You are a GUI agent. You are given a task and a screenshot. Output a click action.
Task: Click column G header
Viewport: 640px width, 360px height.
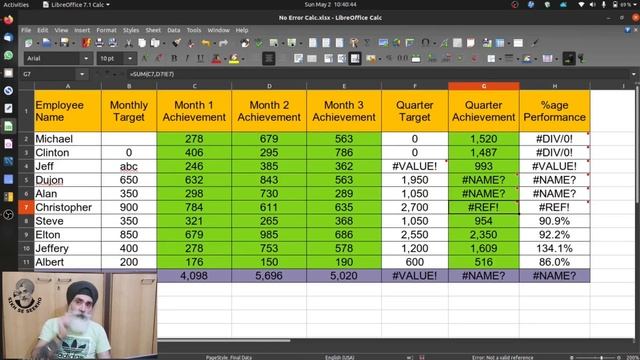tap(484, 86)
